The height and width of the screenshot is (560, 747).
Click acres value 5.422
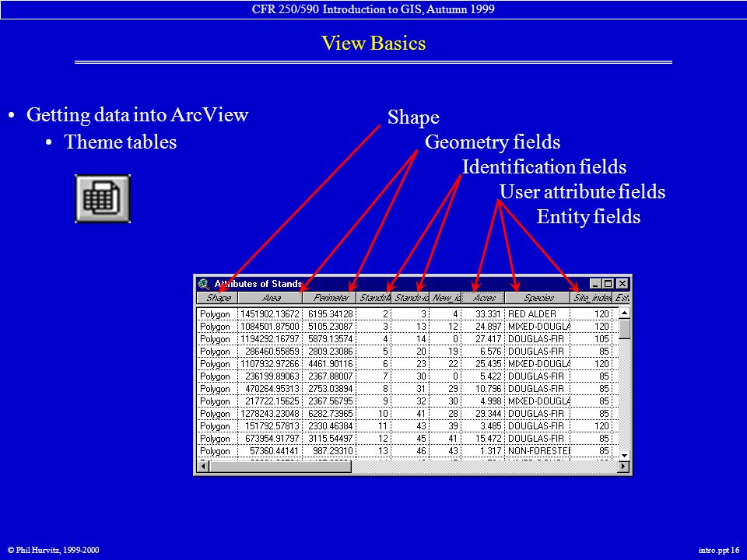491,376
